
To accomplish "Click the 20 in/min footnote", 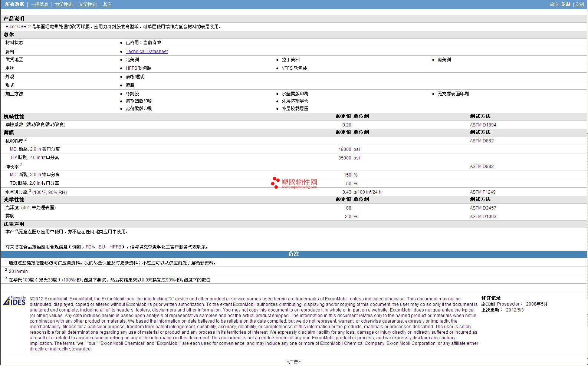I will tap(18, 271).
